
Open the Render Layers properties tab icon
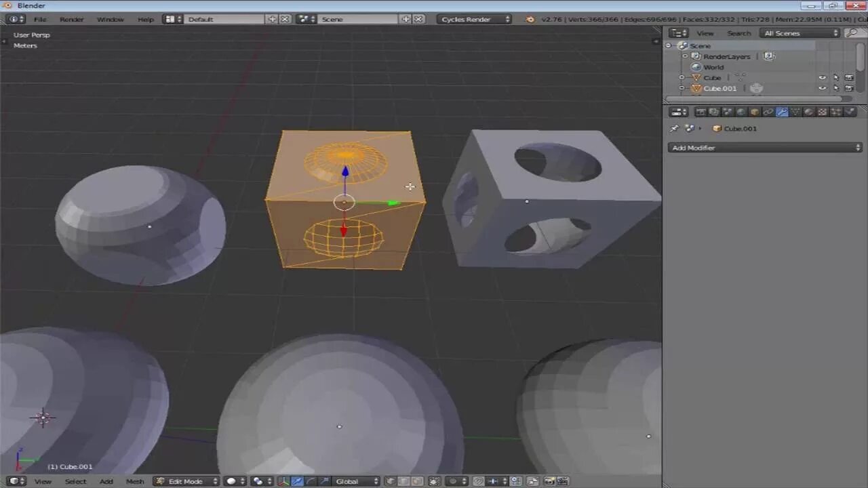(713, 112)
